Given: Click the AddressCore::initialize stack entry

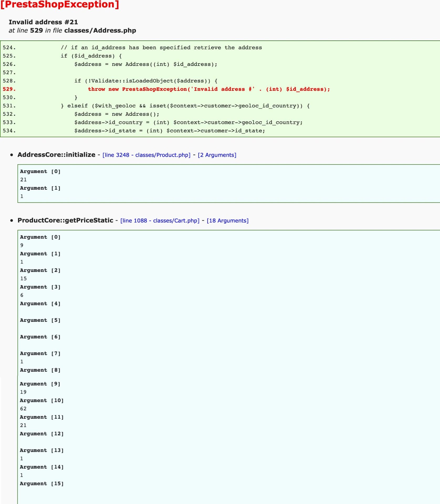Looking at the screenshot, I should coord(56,155).
